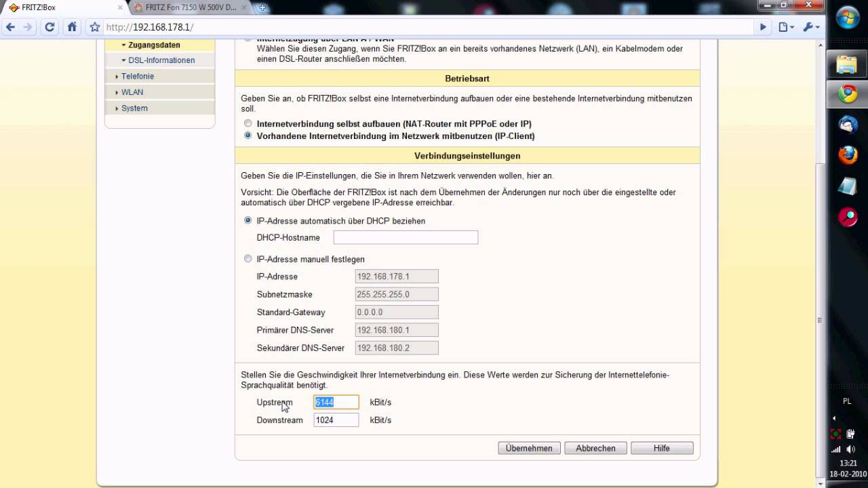
Task: Open the red circular taskbar application icon
Action: (848, 217)
